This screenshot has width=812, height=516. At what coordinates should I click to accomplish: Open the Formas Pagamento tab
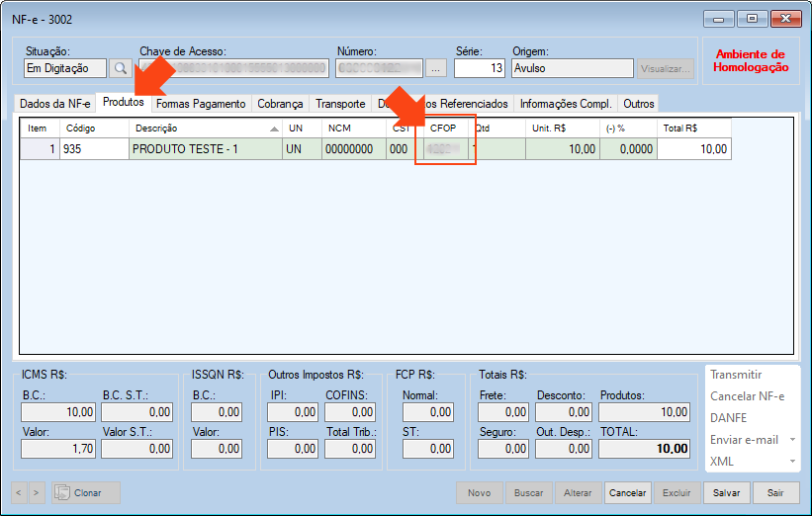[201, 104]
